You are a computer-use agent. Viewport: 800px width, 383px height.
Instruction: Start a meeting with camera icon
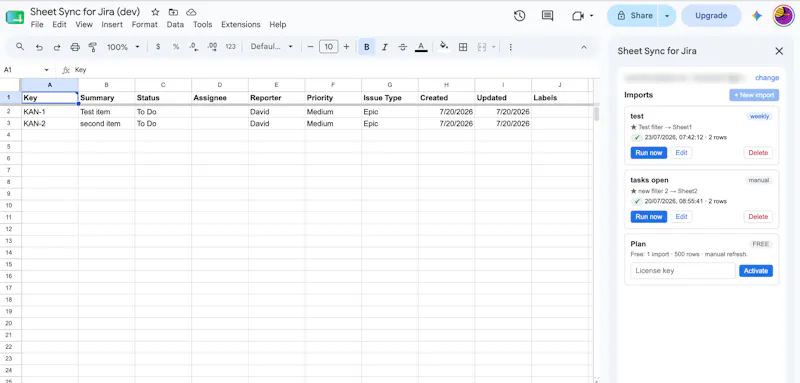[578, 16]
